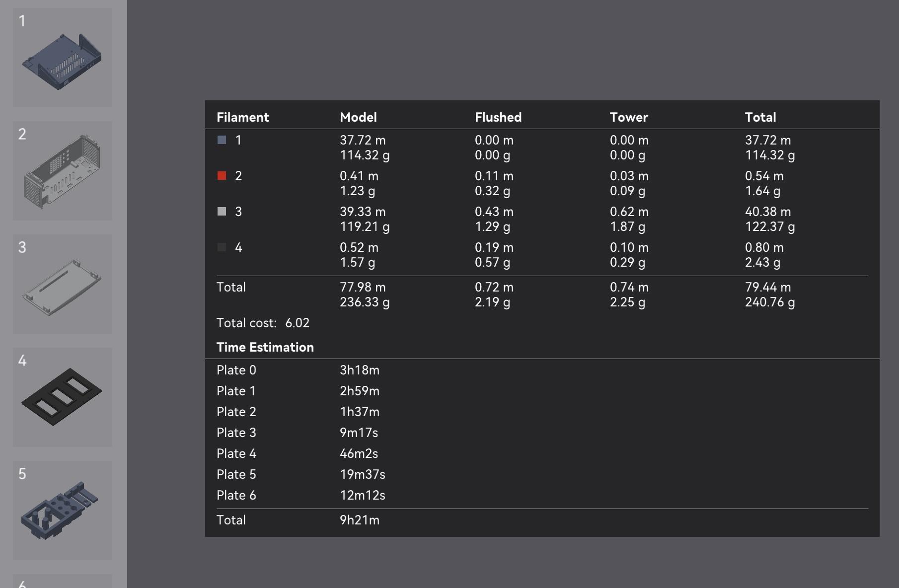Click the Total cost 6.02 value
This screenshot has height=588, width=899.
tap(297, 323)
